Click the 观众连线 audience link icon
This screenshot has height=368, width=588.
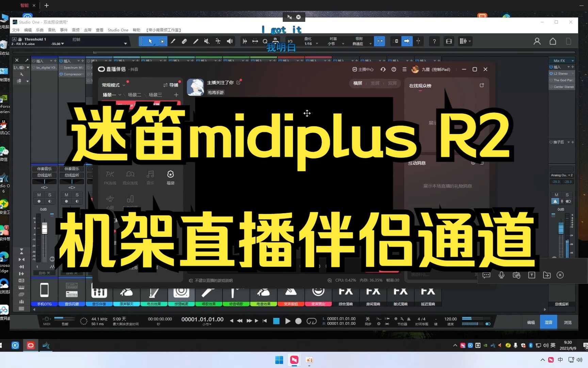pos(130,177)
